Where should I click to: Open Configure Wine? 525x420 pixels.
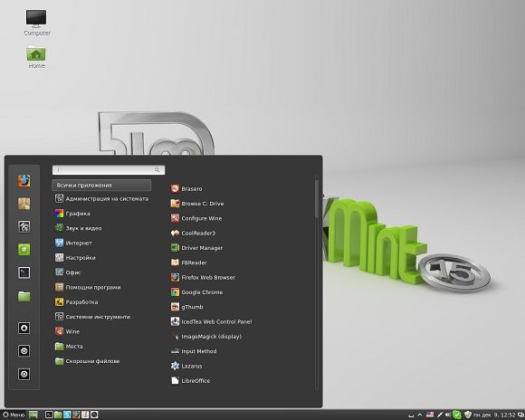pos(196,218)
